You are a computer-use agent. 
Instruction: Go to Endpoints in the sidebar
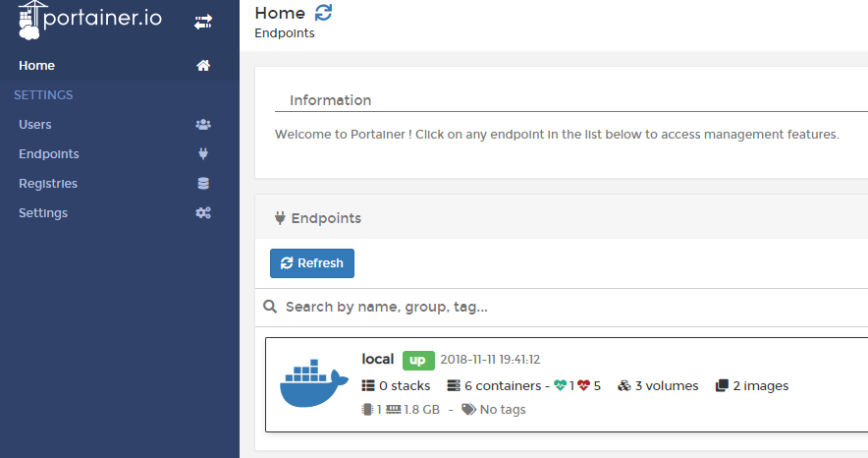(49, 154)
